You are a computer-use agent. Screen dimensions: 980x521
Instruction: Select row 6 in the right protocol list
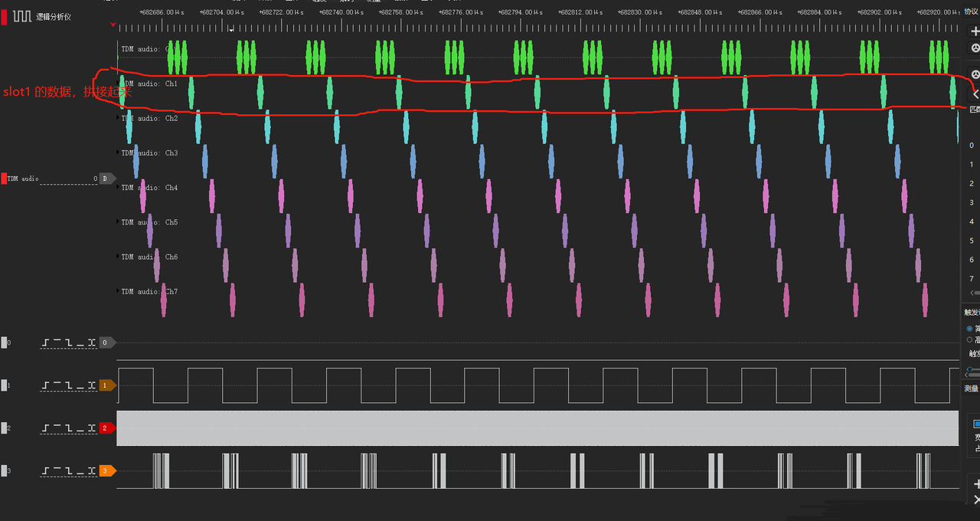tap(972, 260)
